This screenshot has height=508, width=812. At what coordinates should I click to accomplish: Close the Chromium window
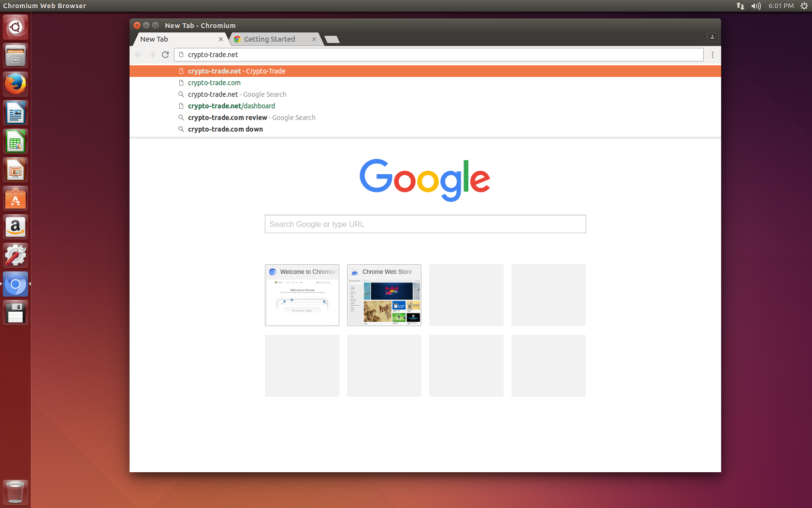(137, 25)
